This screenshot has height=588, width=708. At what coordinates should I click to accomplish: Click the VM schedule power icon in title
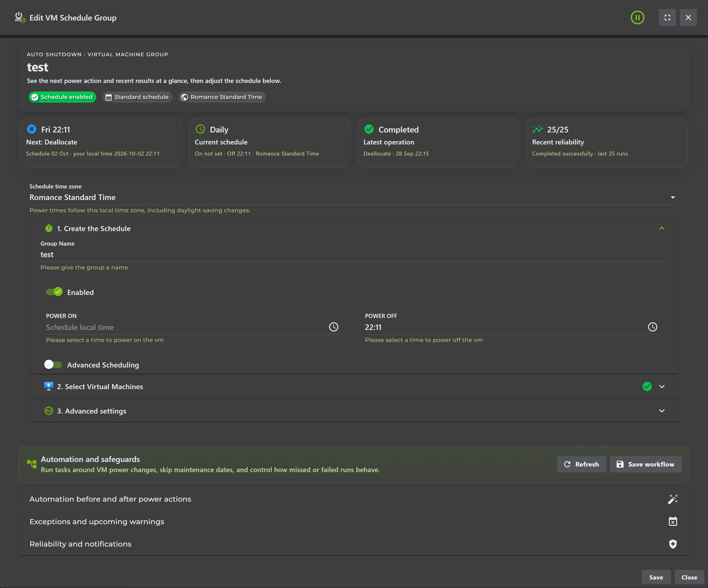click(20, 18)
